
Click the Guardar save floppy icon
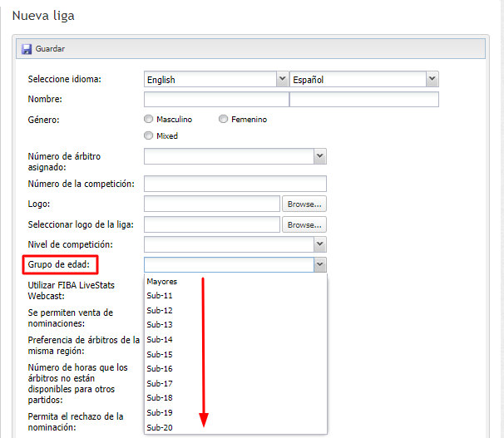27,49
